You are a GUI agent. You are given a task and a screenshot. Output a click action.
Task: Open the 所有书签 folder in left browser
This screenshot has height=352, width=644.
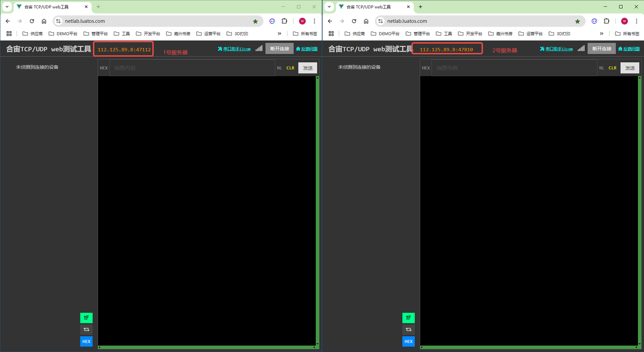[305, 34]
